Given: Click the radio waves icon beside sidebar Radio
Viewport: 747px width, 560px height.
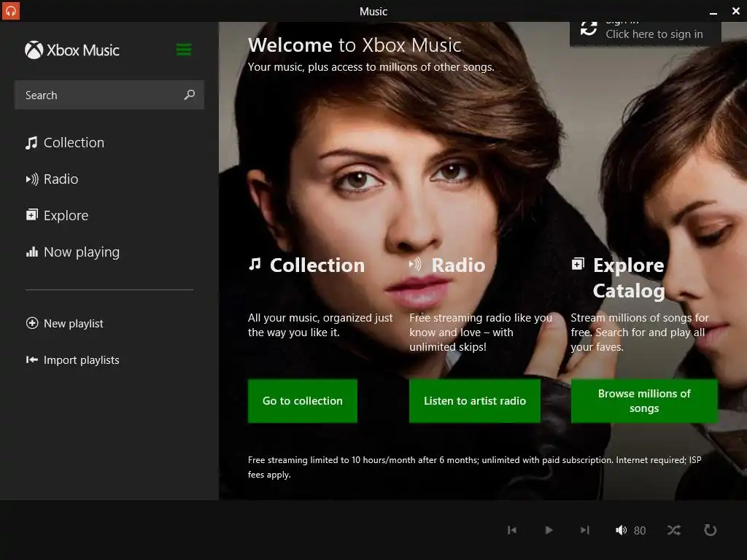Looking at the screenshot, I should 32,179.
